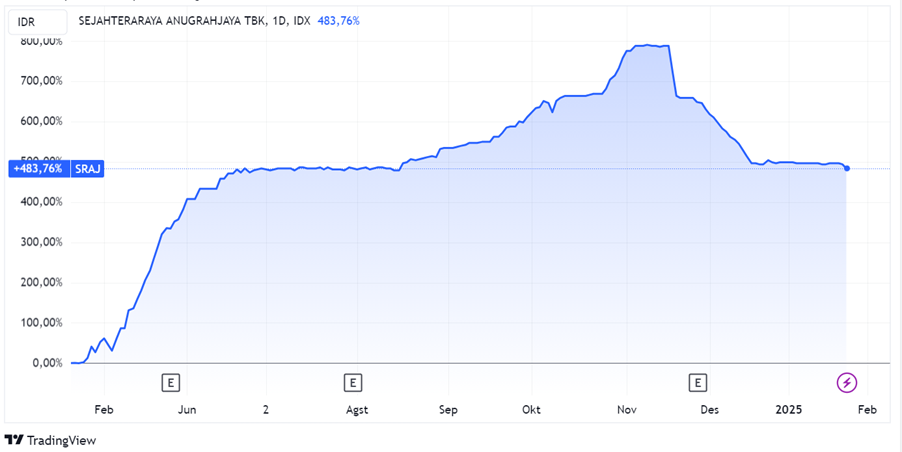Click the 200,00% axis label
This screenshot has width=902, height=452.
(42, 282)
